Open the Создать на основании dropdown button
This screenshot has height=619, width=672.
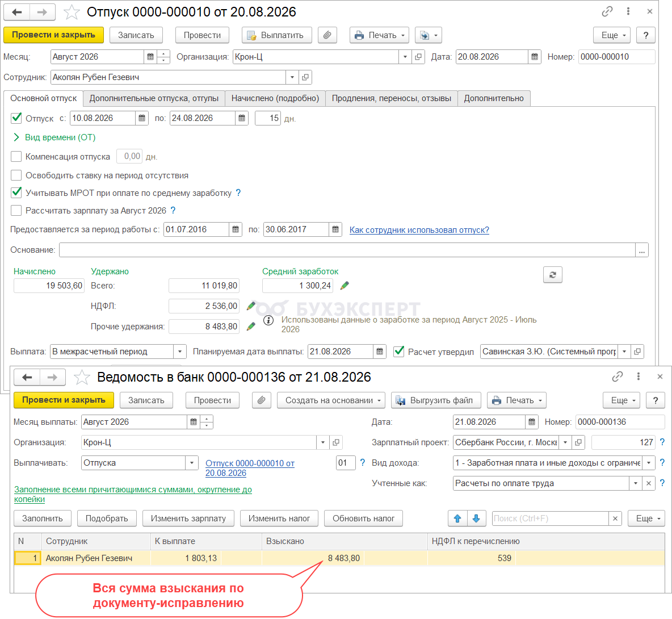331,400
